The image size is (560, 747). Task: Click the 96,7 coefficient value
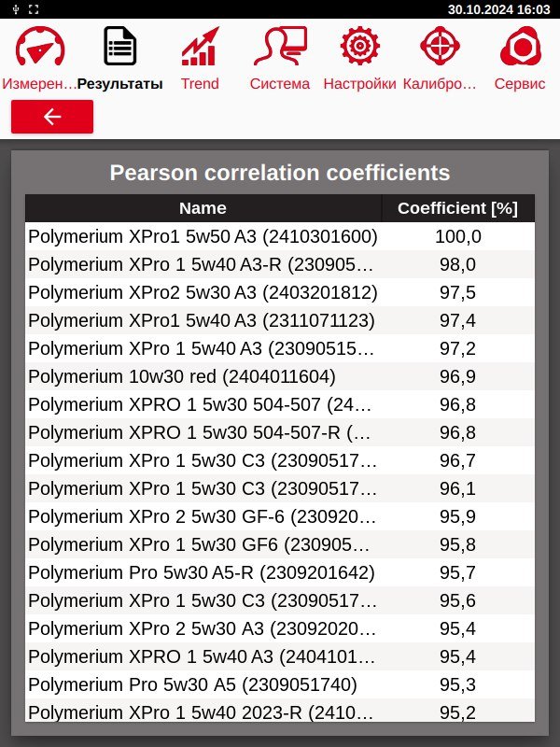(x=458, y=460)
